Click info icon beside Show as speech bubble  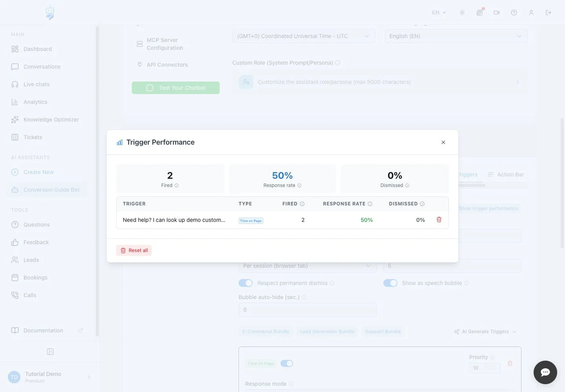pyautogui.click(x=467, y=283)
